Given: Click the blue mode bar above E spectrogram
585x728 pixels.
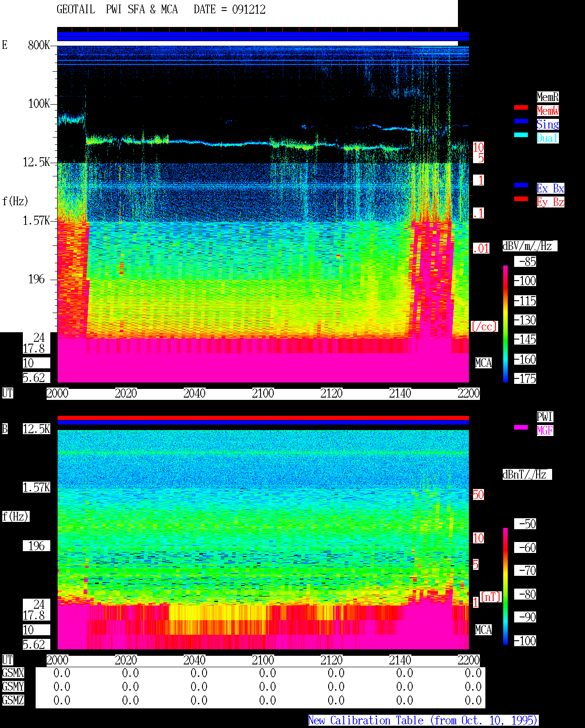Looking at the screenshot, I should [263, 36].
